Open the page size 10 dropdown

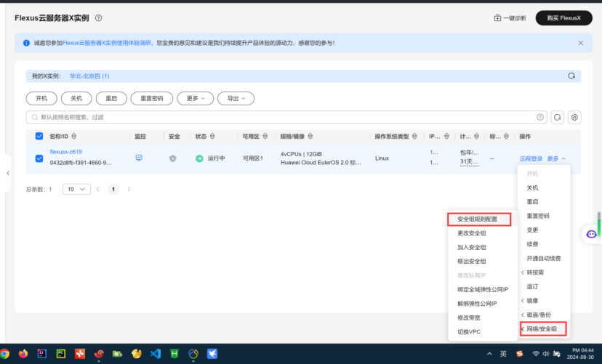pos(76,189)
